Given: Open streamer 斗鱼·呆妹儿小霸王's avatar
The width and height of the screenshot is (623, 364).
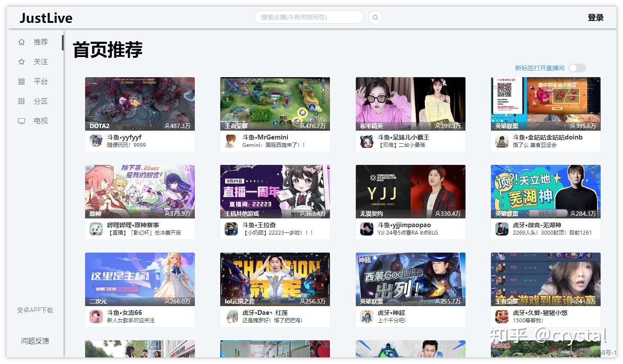Looking at the screenshot, I should [x=366, y=141].
